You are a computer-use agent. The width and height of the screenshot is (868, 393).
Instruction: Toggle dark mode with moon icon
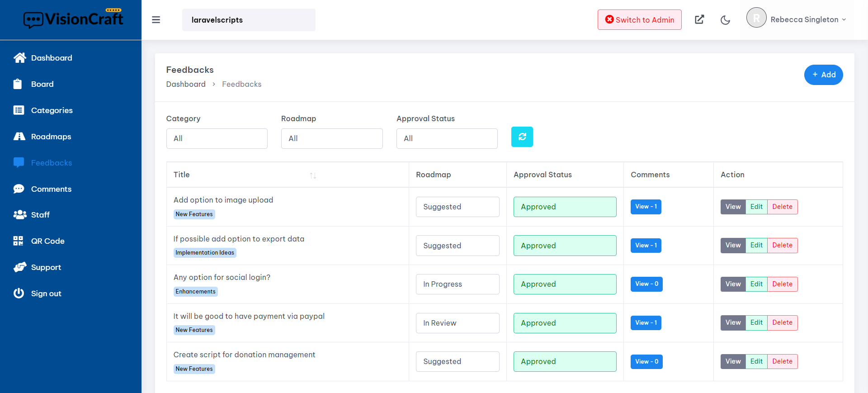pos(725,20)
